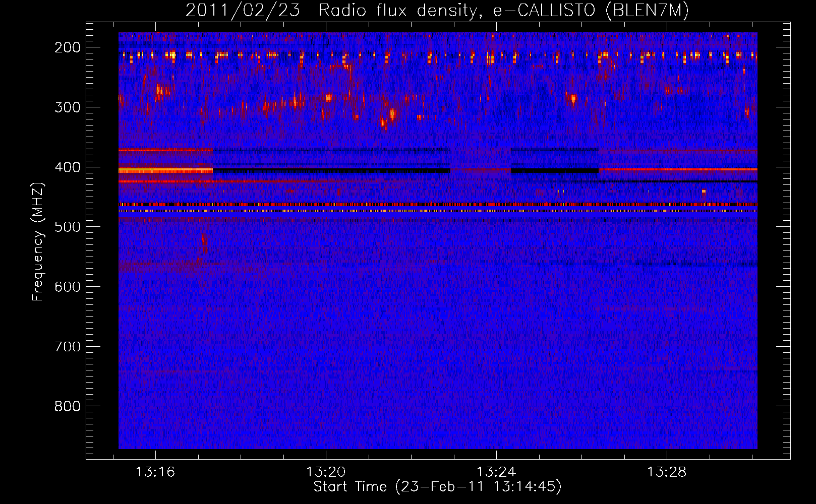The height and width of the screenshot is (504, 816).
Task: Select the 700 frequency tick label
Action: 68,347
